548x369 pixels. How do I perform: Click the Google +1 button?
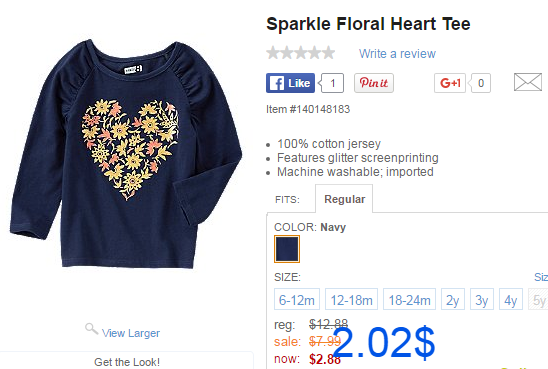(450, 83)
